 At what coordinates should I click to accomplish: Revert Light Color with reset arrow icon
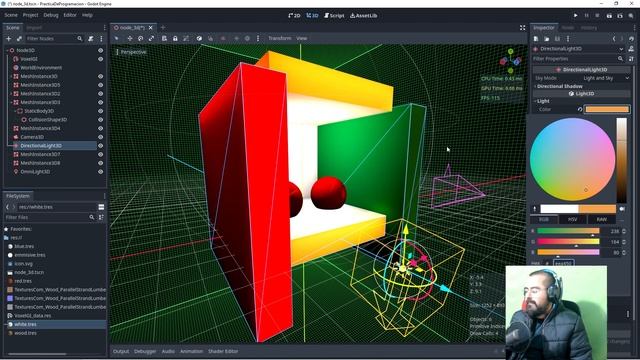(x=580, y=109)
